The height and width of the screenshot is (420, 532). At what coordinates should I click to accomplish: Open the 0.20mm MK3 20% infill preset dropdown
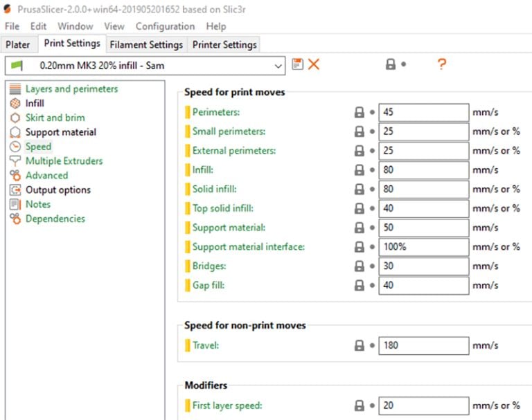[x=145, y=66]
